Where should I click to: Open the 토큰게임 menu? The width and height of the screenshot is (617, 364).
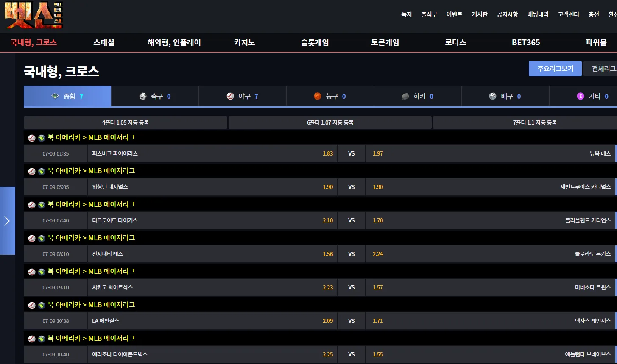point(385,42)
